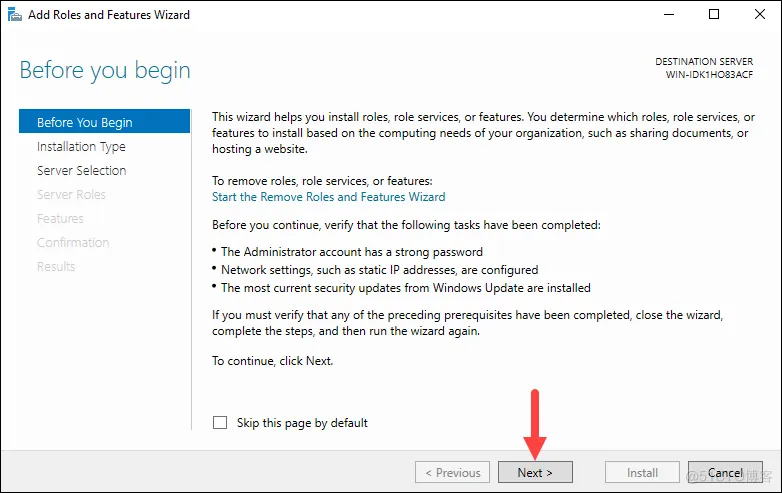
Task: Click the Previous button
Action: [x=452, y=473]
